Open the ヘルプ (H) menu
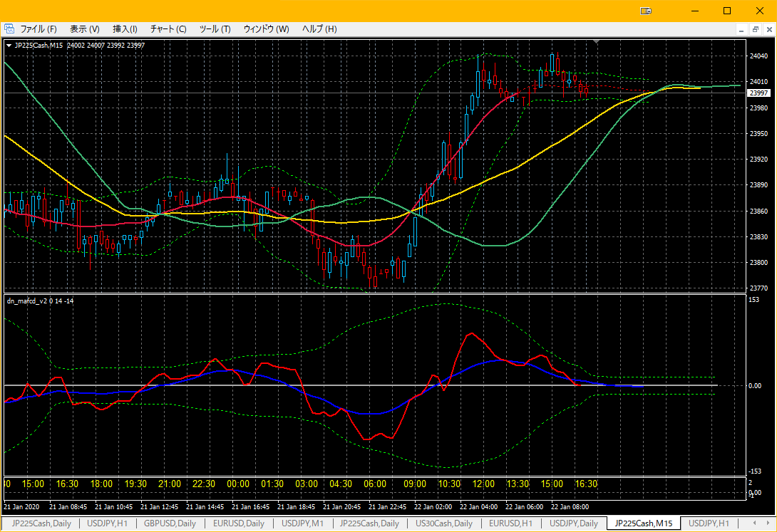 coord(319,29)
